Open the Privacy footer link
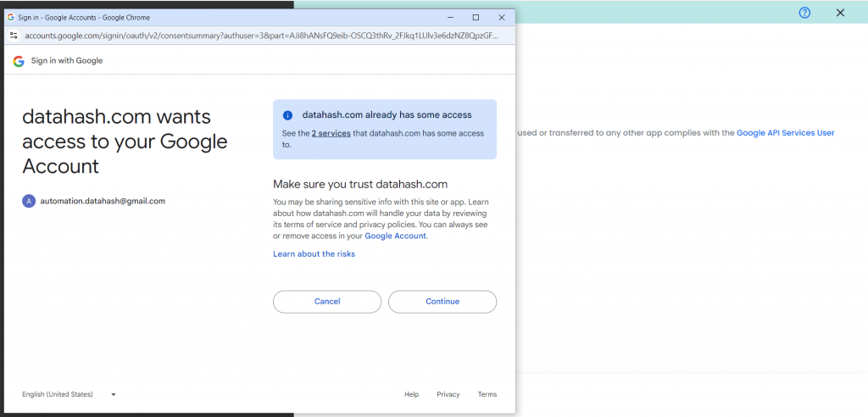This screenshot has height=417, width=868. 448,394
